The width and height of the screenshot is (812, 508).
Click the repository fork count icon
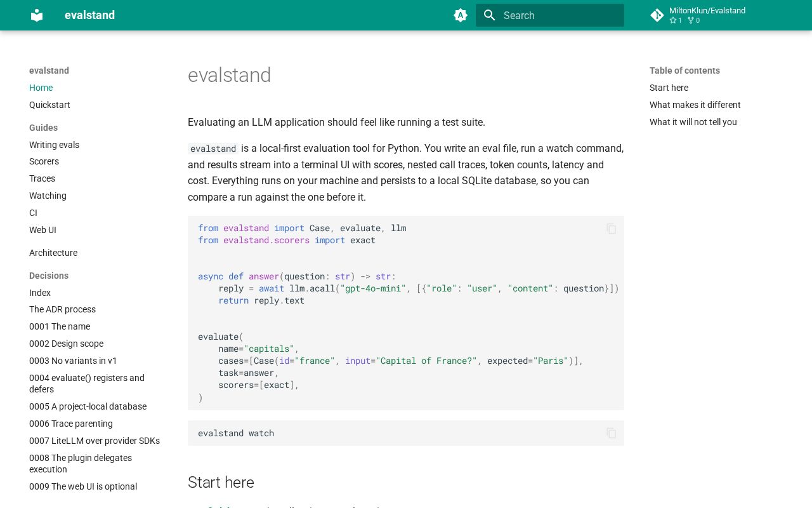tap(691, 20)
